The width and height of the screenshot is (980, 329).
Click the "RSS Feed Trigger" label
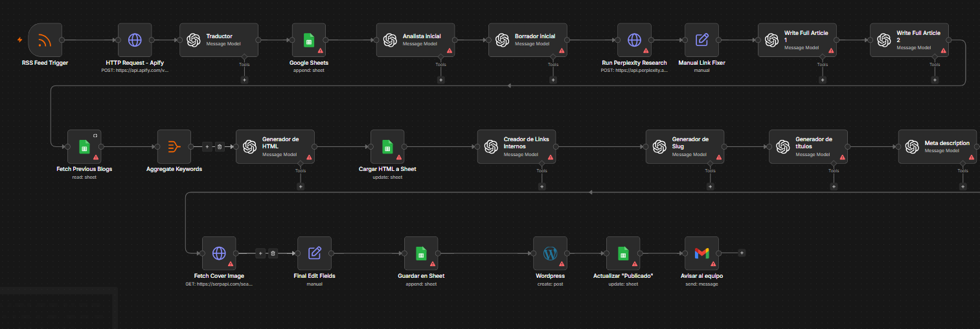[45, 63]
